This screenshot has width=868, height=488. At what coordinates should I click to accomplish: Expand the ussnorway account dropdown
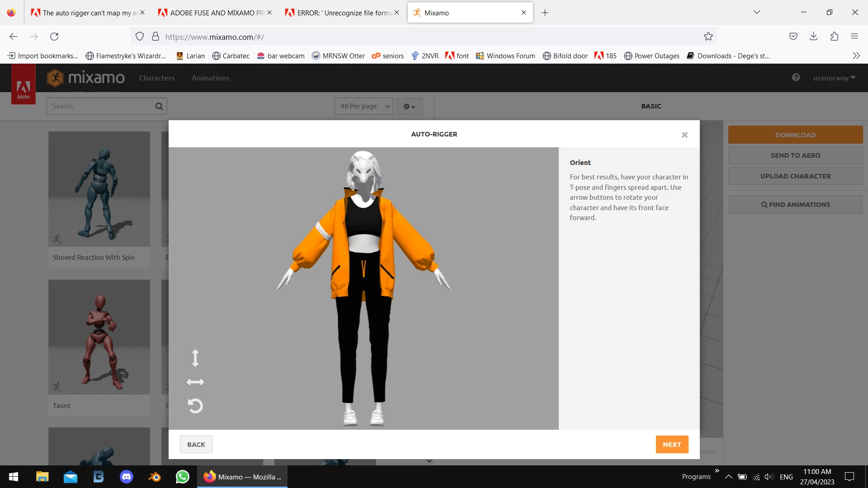(x=834, y=78)
